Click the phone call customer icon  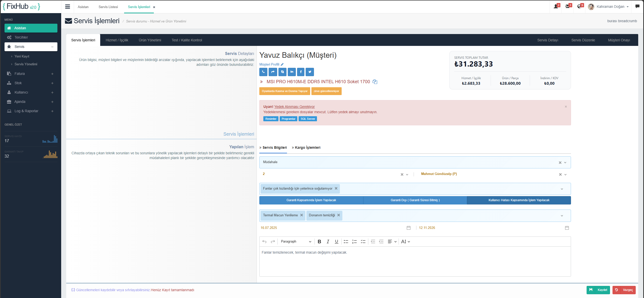click(263, 72)
